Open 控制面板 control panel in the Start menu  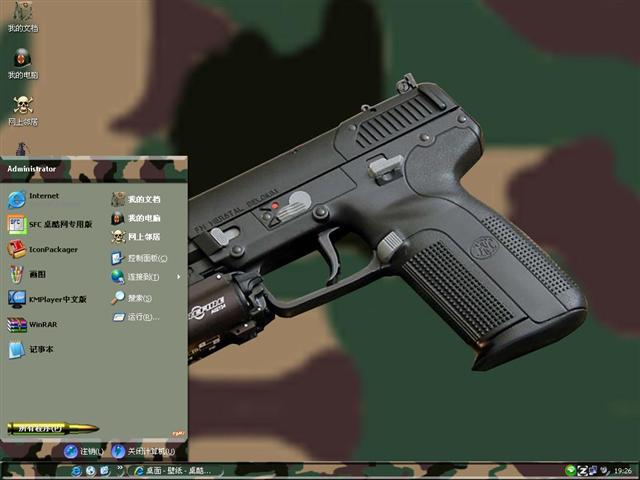pyautogui.click(x=139, y=258)
